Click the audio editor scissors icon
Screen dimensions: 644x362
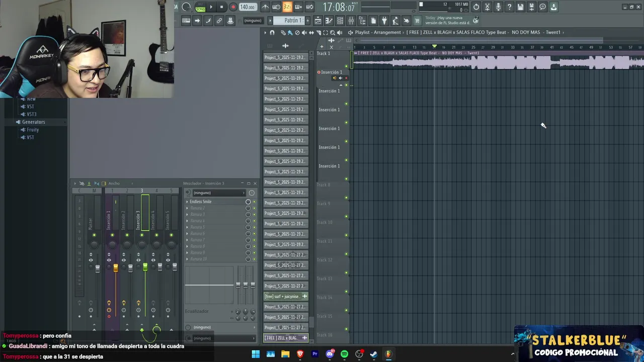click(487, 7)
